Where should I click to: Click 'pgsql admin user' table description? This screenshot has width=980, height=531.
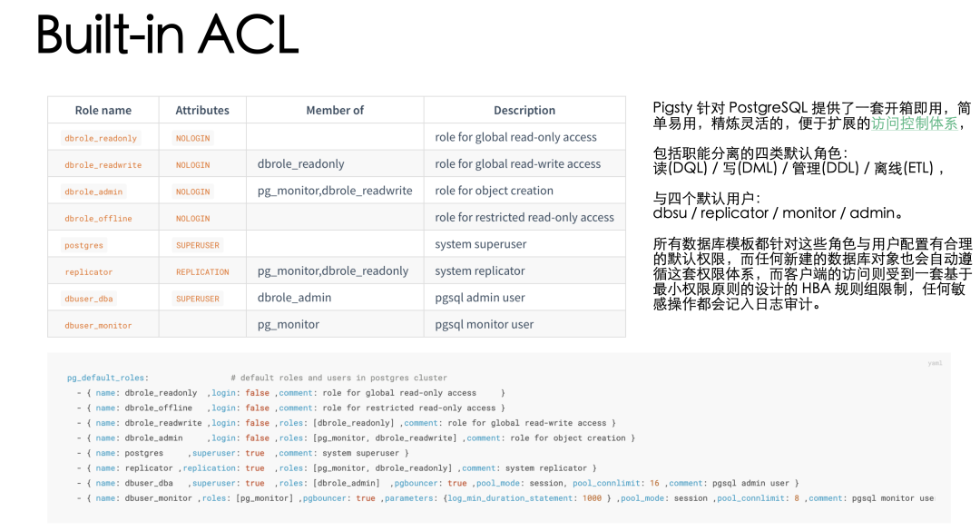[x=480, y=298]
